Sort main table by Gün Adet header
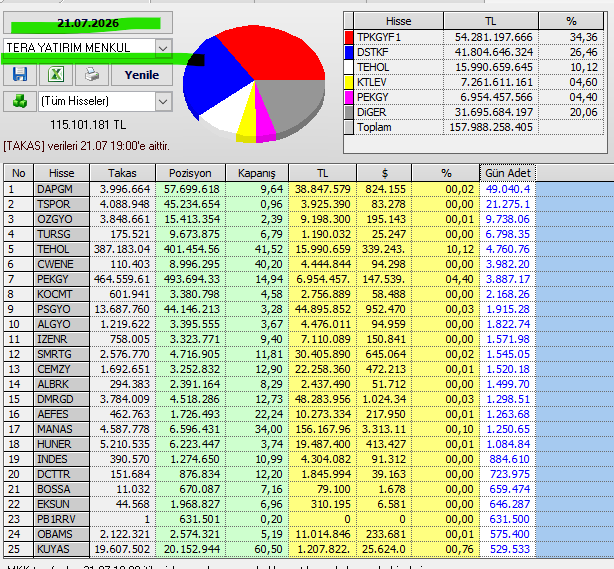Image resolution: width=614 pixels, height=569 pixels. click(x=507, y=173)
